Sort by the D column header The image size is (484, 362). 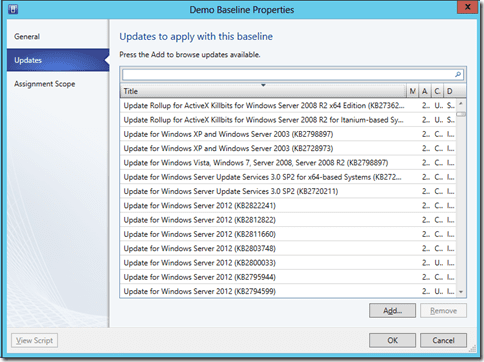(450, 91)
